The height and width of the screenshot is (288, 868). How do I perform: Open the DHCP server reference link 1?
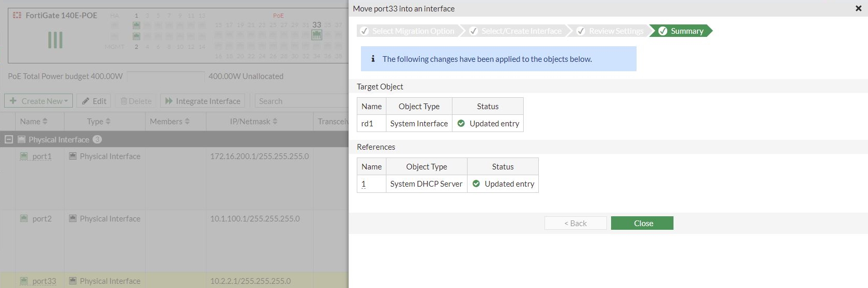pyautogui.click(x=364, y=184)
